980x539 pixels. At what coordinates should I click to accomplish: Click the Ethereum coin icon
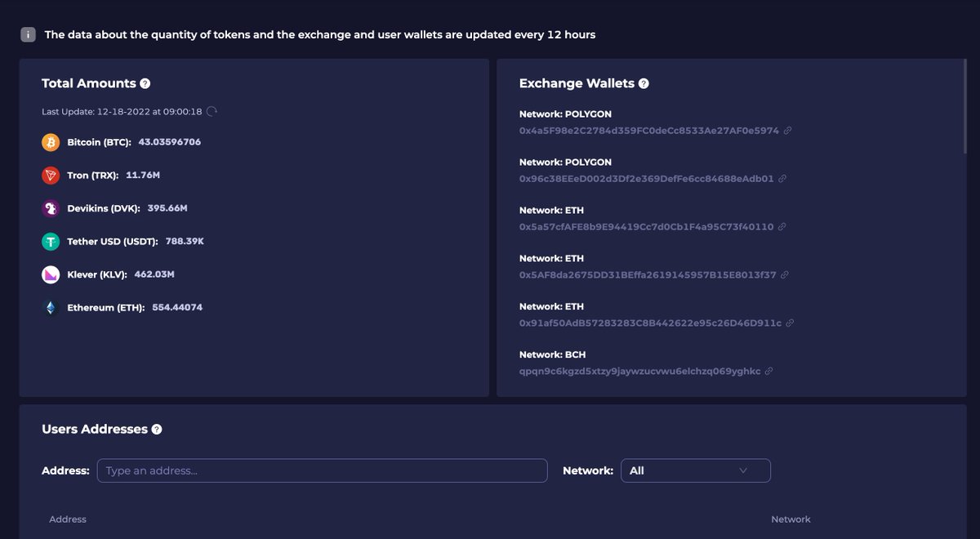coord(51,308)
